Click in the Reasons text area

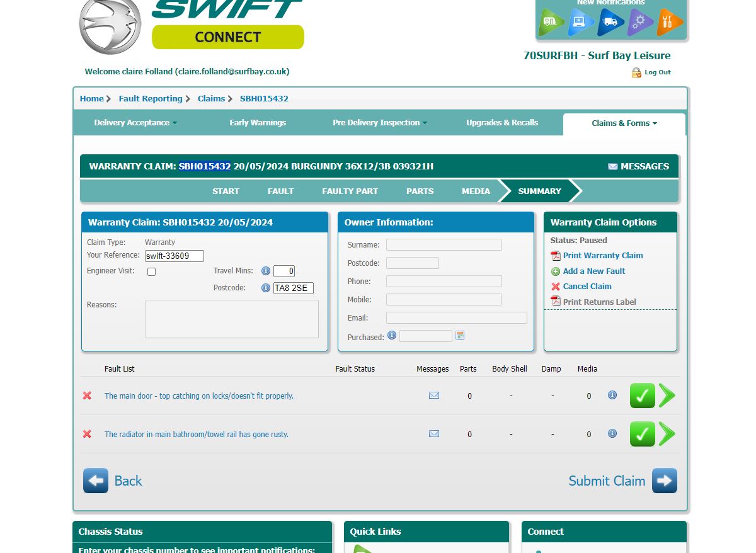point(232,319)
